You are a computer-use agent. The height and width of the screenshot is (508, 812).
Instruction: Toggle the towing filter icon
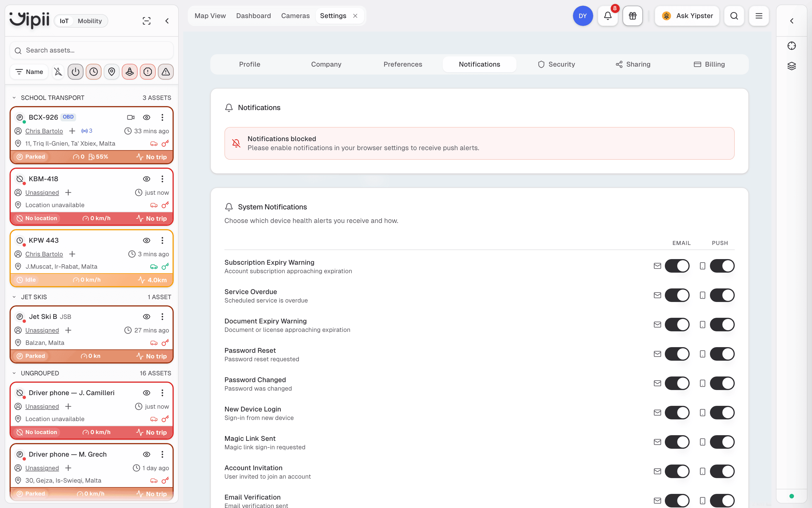click(x=130, y=72)
